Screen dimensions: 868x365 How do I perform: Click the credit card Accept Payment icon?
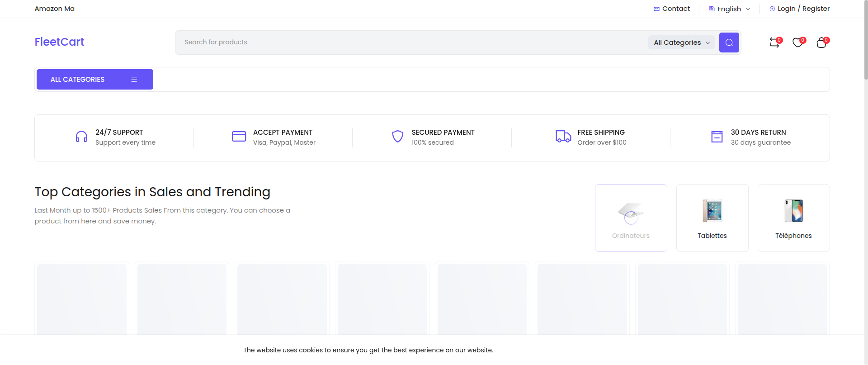point(239,136)
